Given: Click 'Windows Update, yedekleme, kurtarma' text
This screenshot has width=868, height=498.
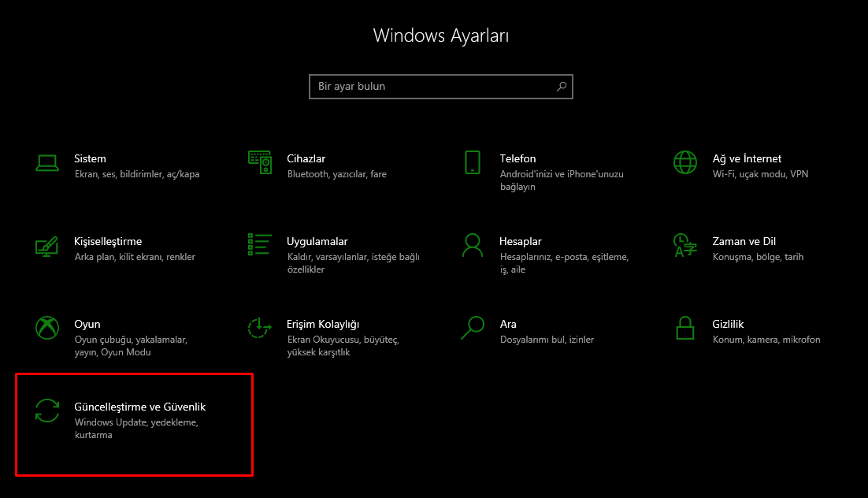Looking at the screenshot, I should click(x=136, y=429).
